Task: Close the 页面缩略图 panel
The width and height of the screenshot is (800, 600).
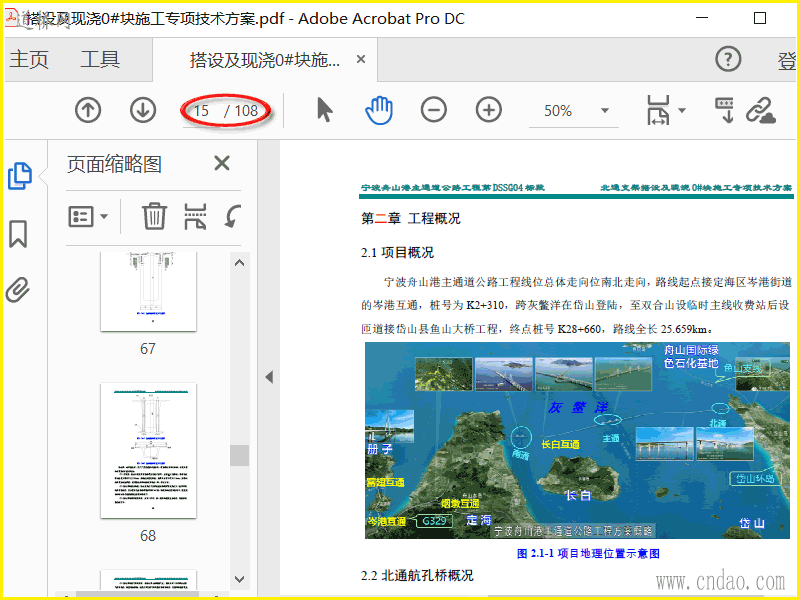Action: coord(222,163)
